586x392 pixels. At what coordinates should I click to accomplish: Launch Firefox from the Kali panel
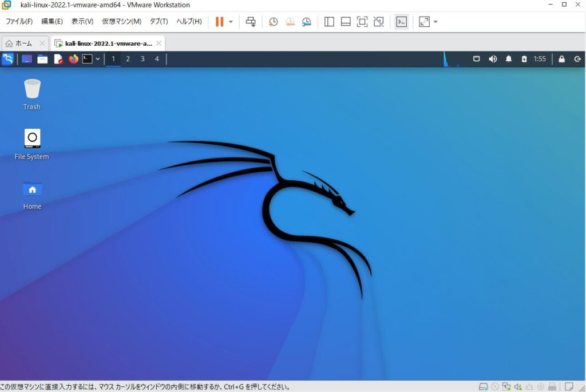(x=74, y=59)
